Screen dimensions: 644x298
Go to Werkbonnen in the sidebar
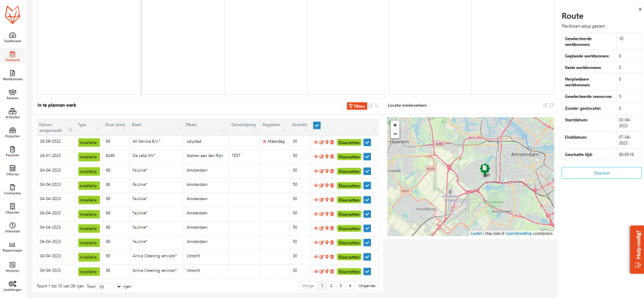coord(12,75)
